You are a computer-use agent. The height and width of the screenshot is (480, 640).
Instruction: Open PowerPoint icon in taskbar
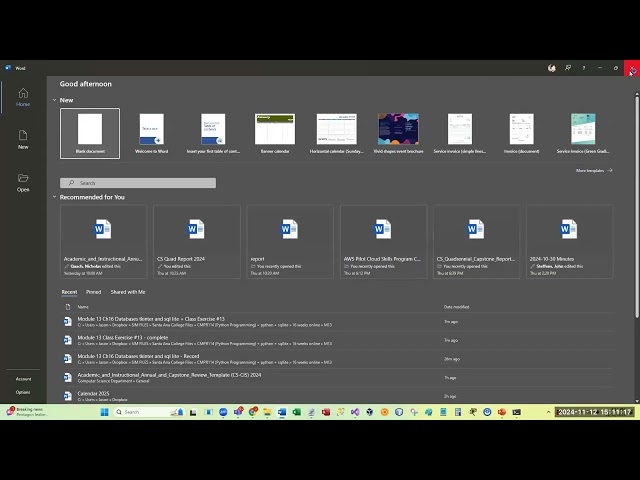[x=502, y=412]
